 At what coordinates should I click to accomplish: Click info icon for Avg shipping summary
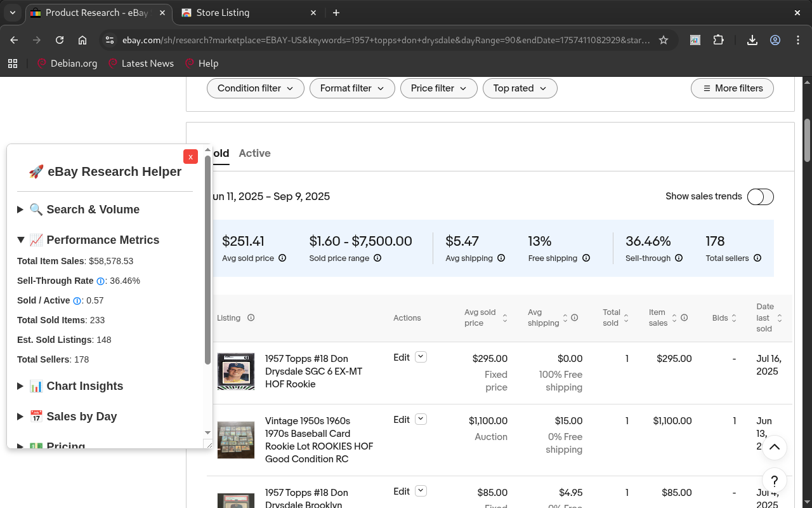click(501, 258)
